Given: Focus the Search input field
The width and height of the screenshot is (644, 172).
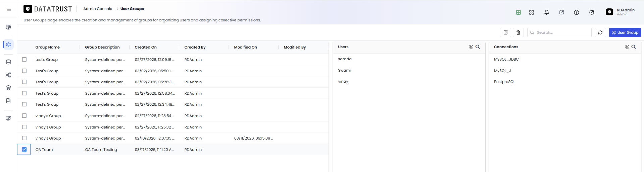Looking at the screenshot, I should [x=559, y=32].
